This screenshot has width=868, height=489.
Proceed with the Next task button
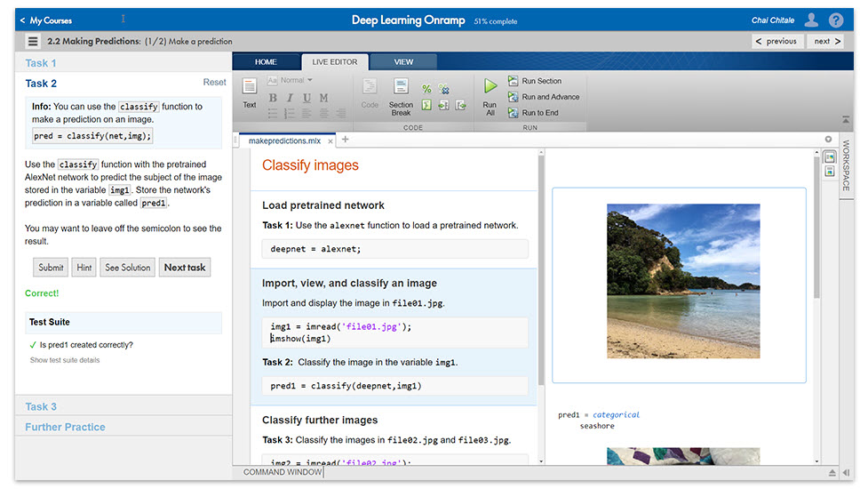pos(184,268)
